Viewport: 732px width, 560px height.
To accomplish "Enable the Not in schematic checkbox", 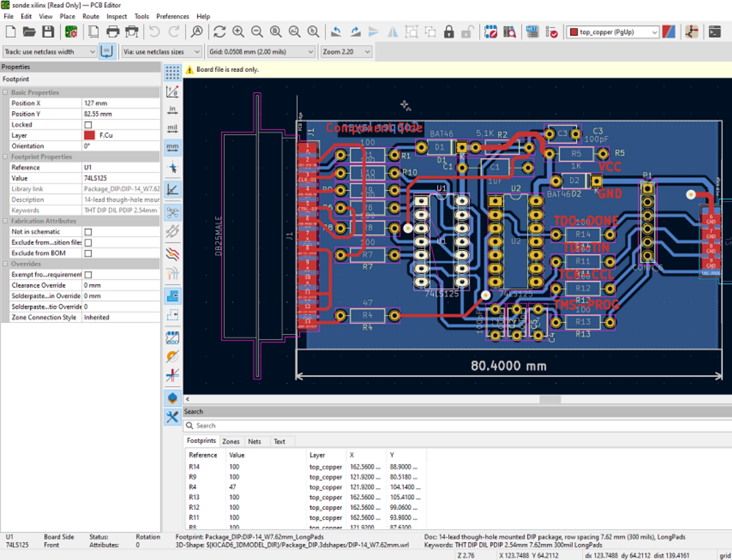I will click(88, 232).
